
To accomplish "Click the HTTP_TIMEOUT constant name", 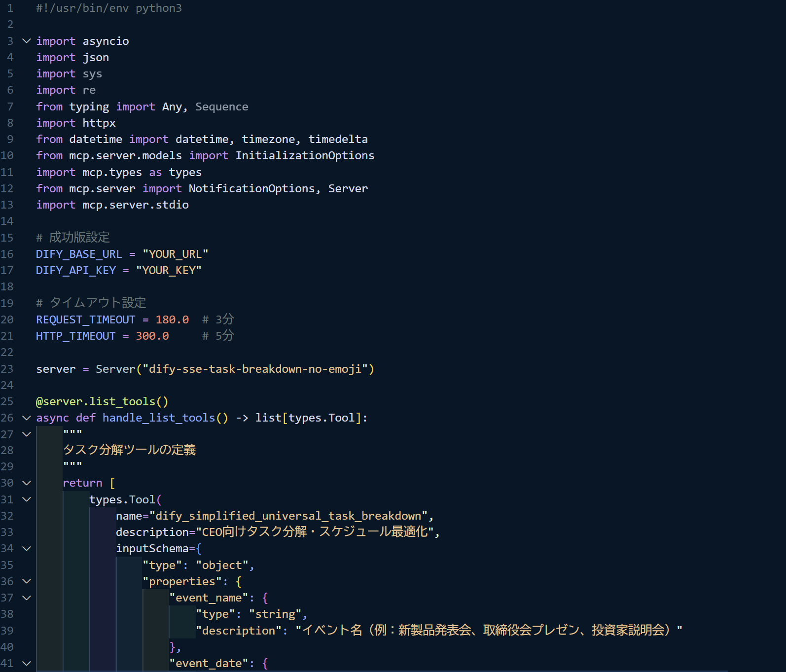I will coord(76,336).
